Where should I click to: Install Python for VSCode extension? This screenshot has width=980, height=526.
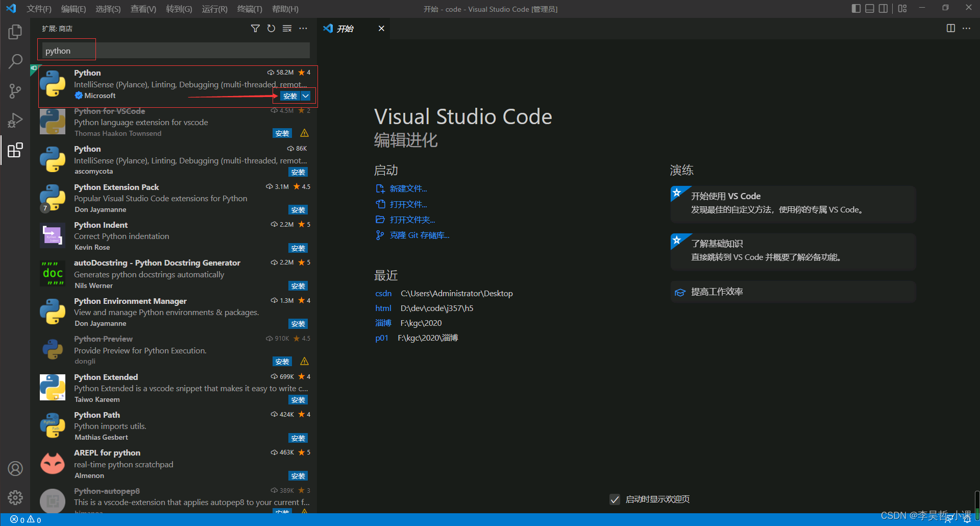pos(282,134)
